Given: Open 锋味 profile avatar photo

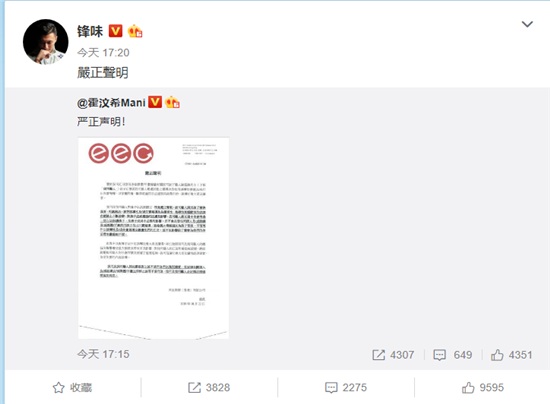Looking at the screenshot, I should (x=46, y=42).
